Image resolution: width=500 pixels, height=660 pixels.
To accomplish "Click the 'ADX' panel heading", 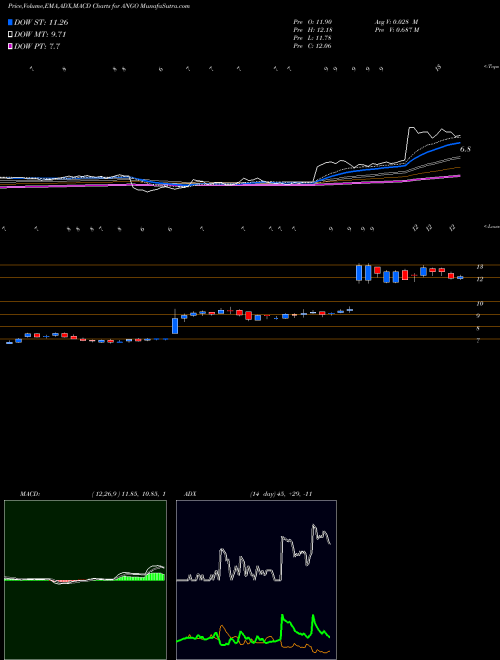I will pyautogui.click(x=190, y=494).
